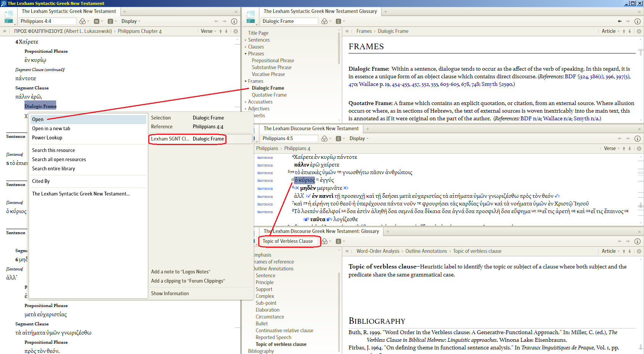Screen dimensions: 644x354
Task: Go to next verse in Syntactic Greek NT
Action: pyautogui.click(x=226, y=31)
